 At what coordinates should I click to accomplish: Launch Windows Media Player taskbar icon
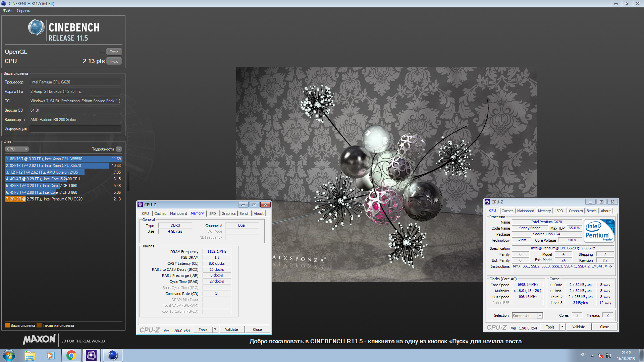pos(50,355)
